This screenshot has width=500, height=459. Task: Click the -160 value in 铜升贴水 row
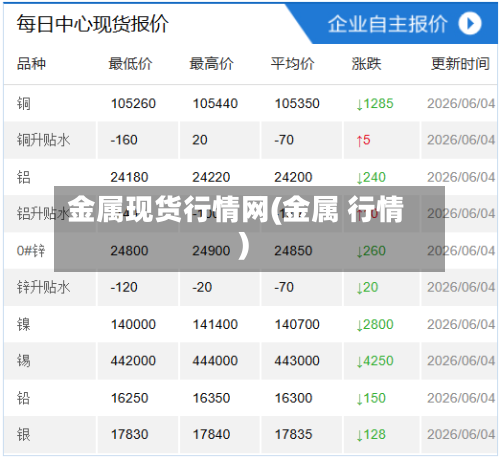click(124, 140)
